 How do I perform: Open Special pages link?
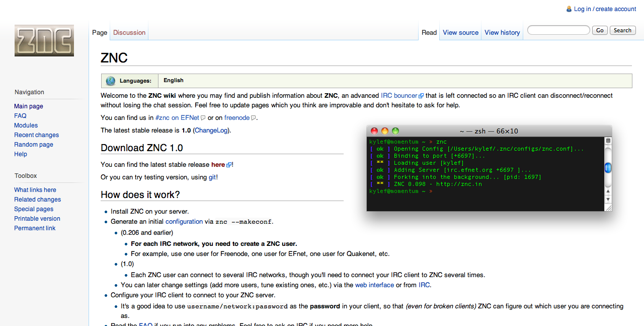(x=34, y=209)
